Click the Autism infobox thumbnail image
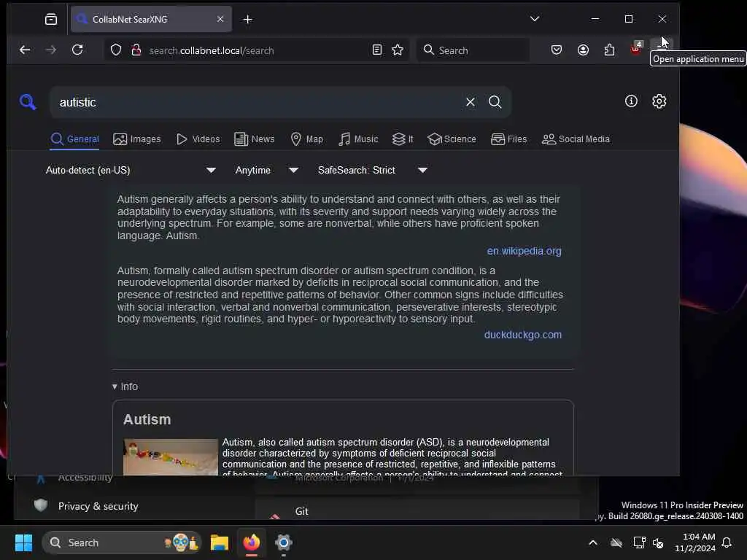Viewport: 747px width, 560px height. (171, 457)
